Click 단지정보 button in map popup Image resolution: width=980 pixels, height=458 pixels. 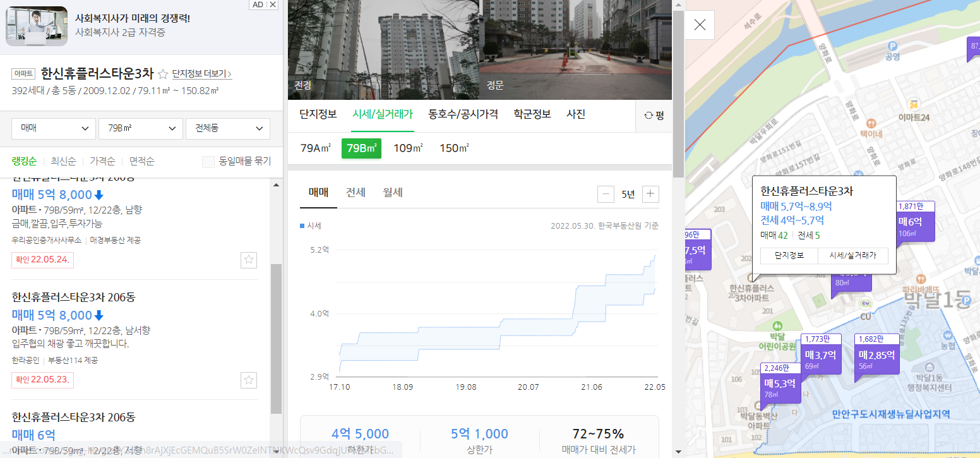[789, 255]
